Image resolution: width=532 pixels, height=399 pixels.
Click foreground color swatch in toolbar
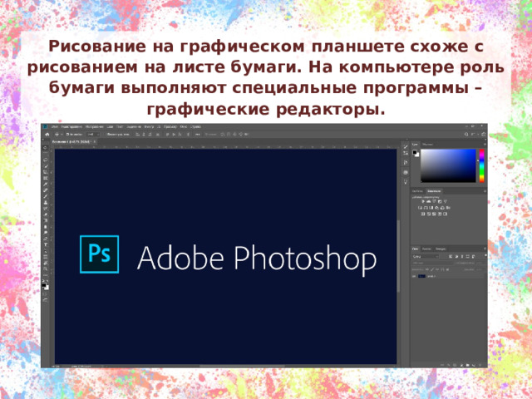(x=44, y=285)
